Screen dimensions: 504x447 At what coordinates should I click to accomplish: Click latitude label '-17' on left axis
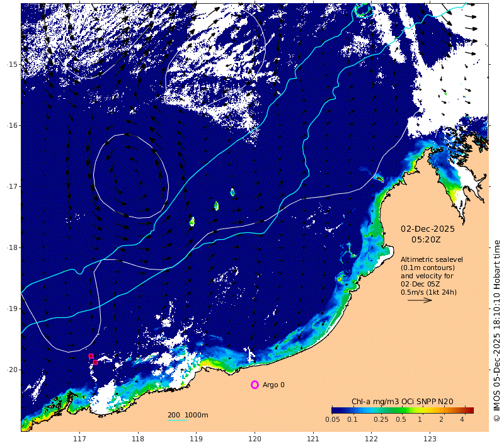click(x=13, y=186)
